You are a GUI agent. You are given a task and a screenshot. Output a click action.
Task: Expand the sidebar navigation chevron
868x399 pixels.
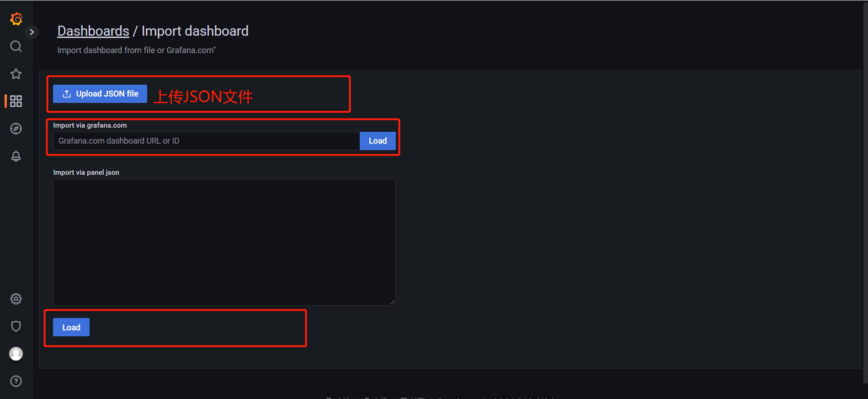pos(32,32)
